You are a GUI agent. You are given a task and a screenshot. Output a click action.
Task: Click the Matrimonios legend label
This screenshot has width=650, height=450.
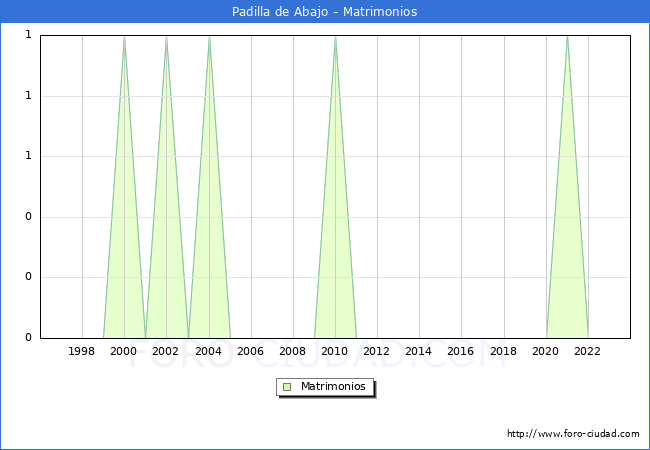click(x=333, y=386)
